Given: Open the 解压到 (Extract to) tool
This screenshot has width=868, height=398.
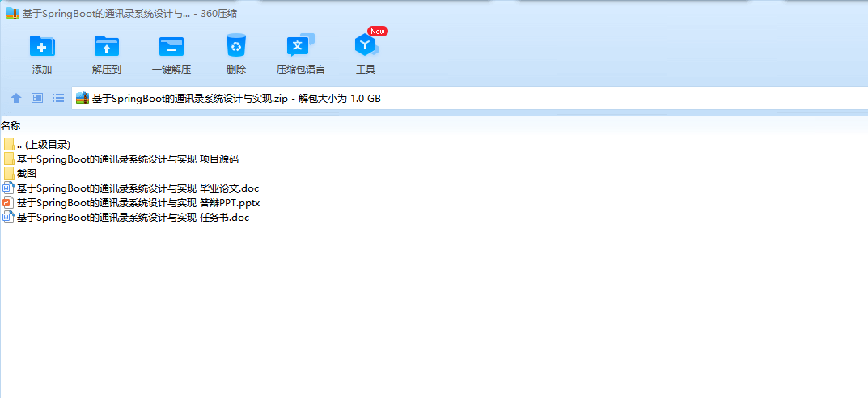Looking at the screenshot, I should [x=107, y=46].
